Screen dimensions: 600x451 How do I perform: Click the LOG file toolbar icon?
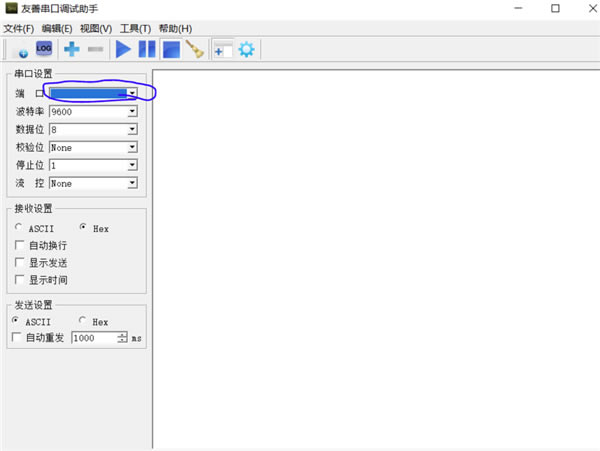point(44,49)
